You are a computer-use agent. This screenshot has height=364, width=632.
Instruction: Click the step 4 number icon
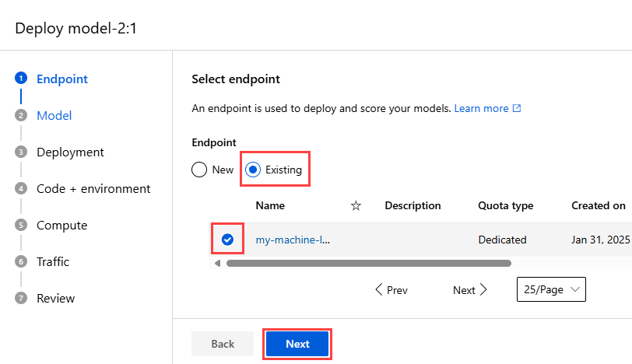point(21,188)
